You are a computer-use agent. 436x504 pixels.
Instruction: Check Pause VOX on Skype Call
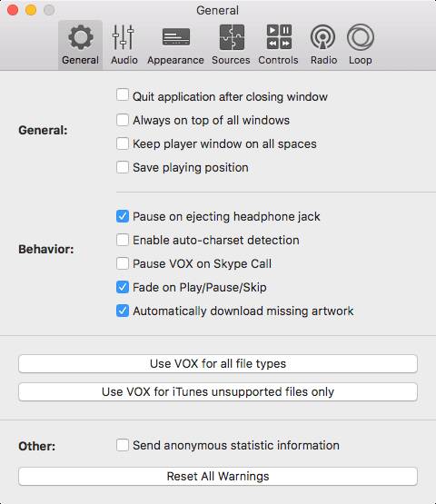click(123, 263)
